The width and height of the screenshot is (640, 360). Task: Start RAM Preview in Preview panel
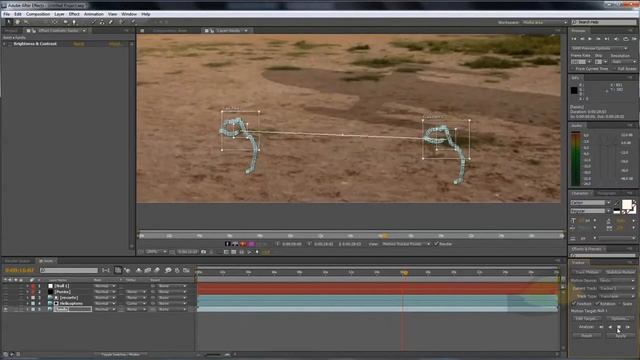(x=634, y=39)
